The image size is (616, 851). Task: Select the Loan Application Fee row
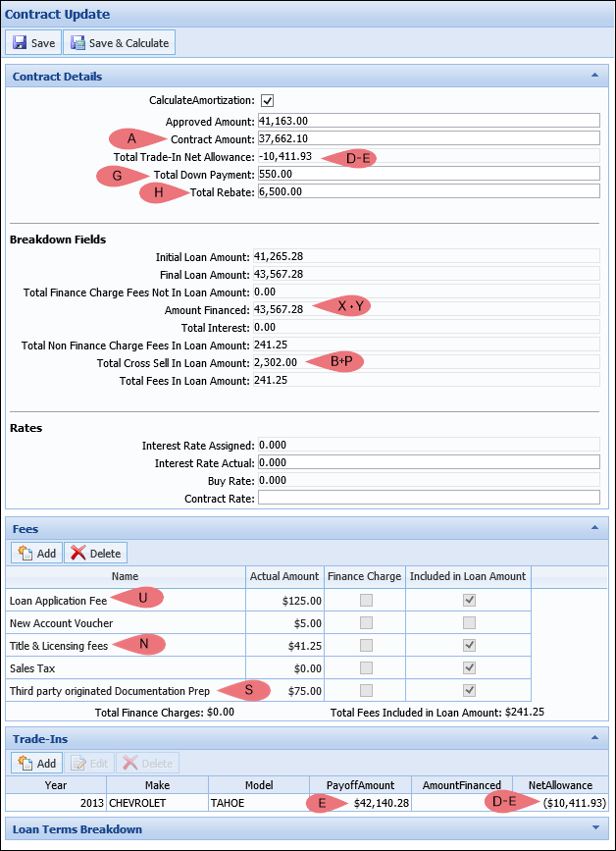[x=269, y=601]
